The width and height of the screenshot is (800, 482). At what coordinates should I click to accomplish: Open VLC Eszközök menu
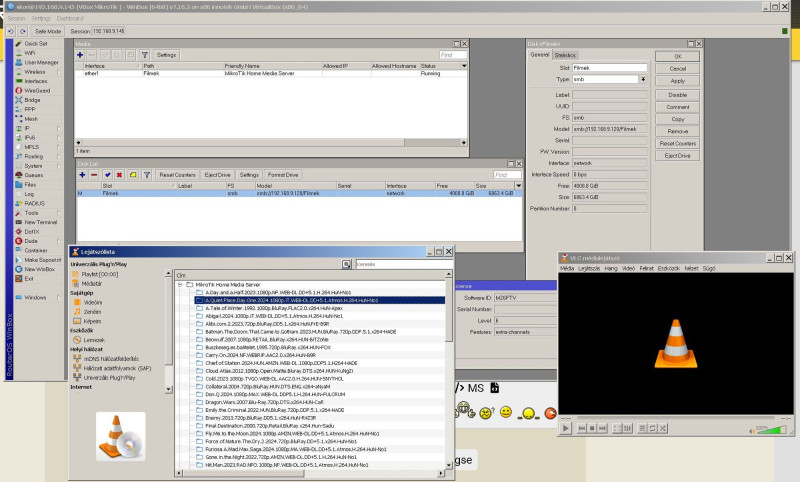(669, 268)
